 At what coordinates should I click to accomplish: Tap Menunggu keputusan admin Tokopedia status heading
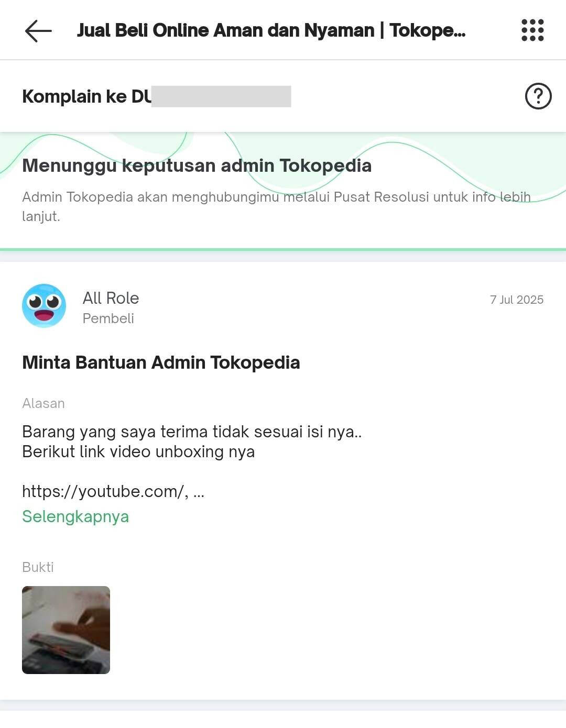(197, 166)
